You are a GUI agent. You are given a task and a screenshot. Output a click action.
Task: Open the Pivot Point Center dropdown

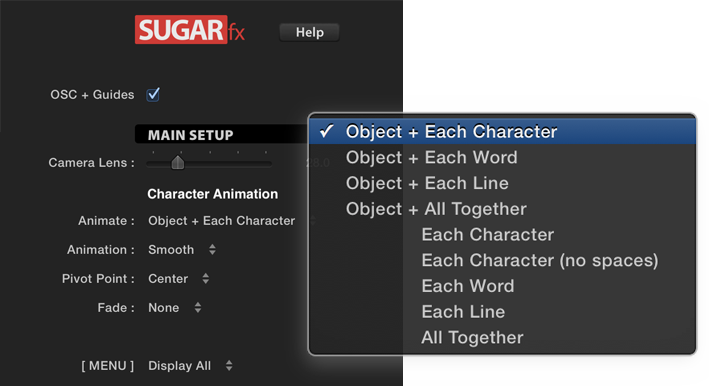pos(179,278)
